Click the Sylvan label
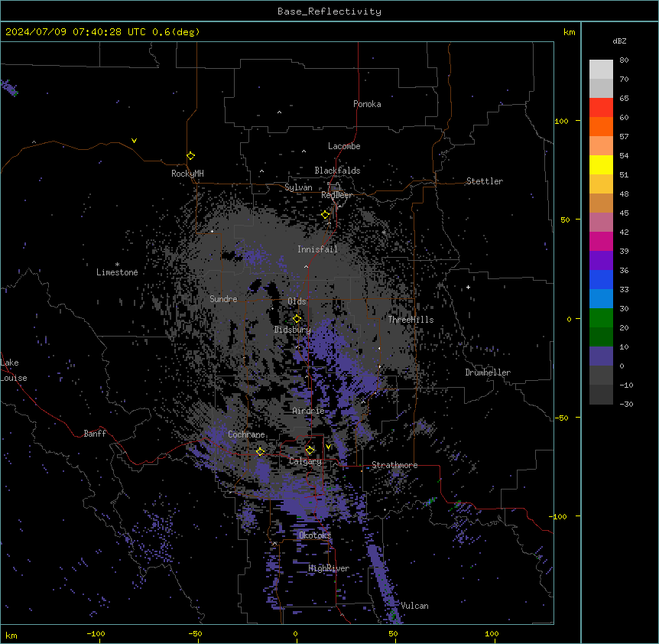This screenshot has width=659, height=644. [x=298, y=187]
